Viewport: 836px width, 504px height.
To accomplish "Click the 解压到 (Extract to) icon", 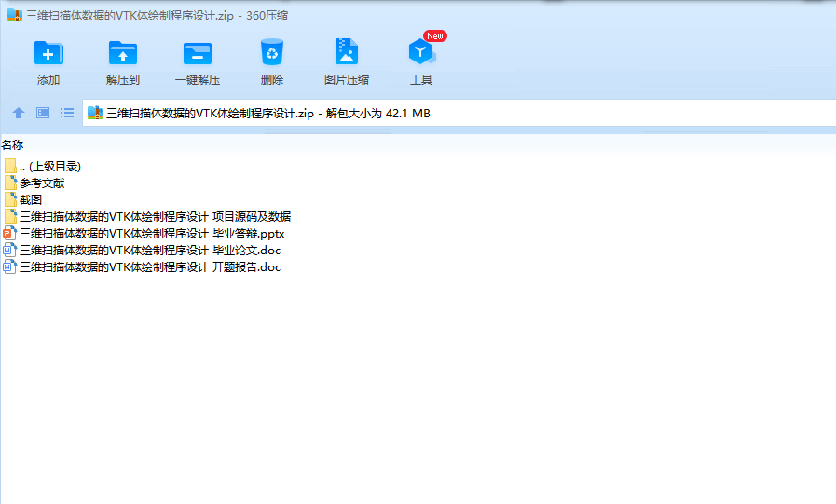I will click(123, 53).
